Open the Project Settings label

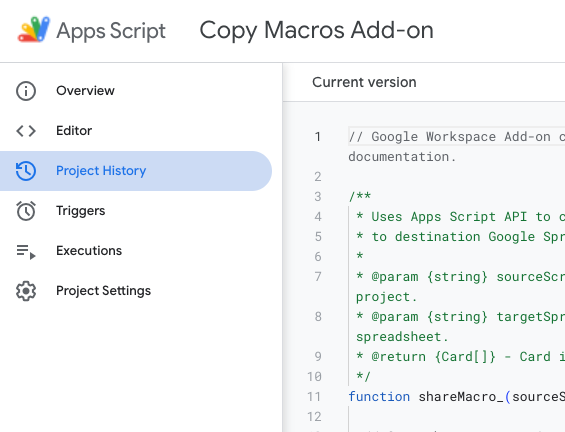pos(103,291)
